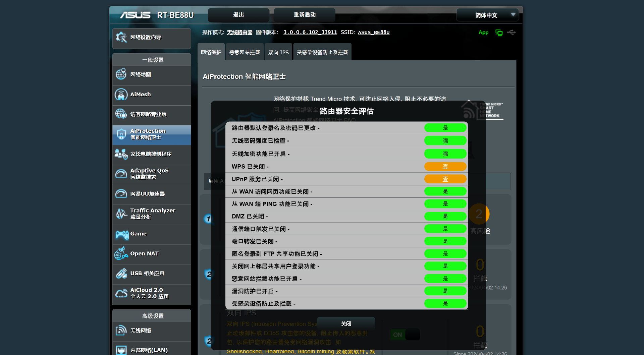The image size is (644, 355).
Task: Click the Network Map globe icon
Action: pyautogui.click(x=121, y=74)
